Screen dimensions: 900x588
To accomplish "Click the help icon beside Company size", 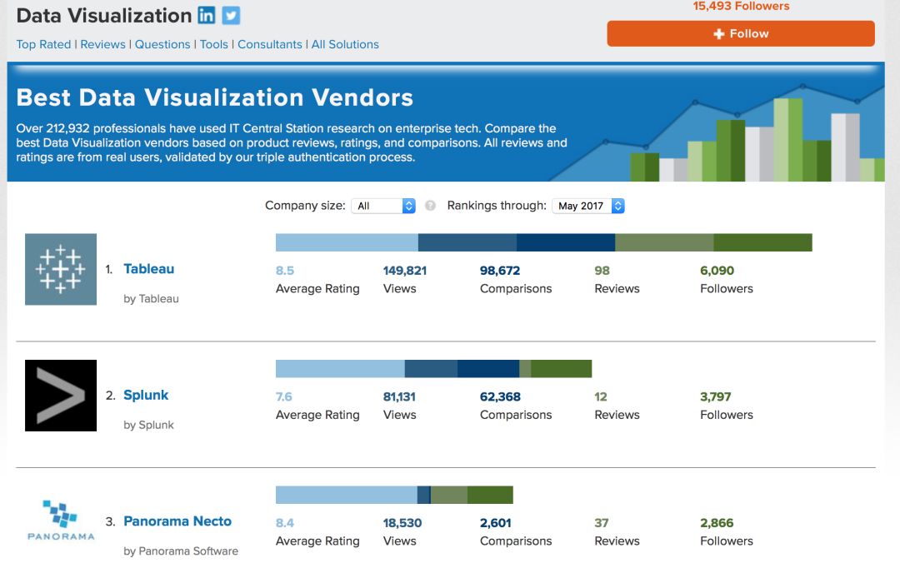I will 430,206.
